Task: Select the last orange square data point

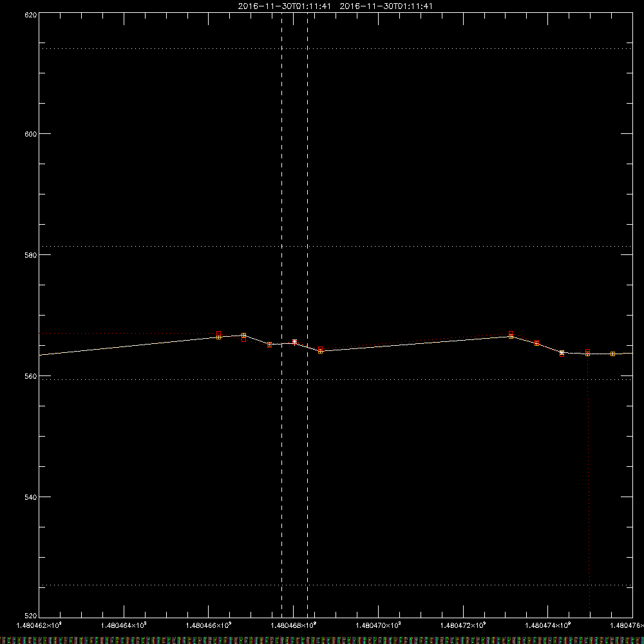Action: coord(613,354)
